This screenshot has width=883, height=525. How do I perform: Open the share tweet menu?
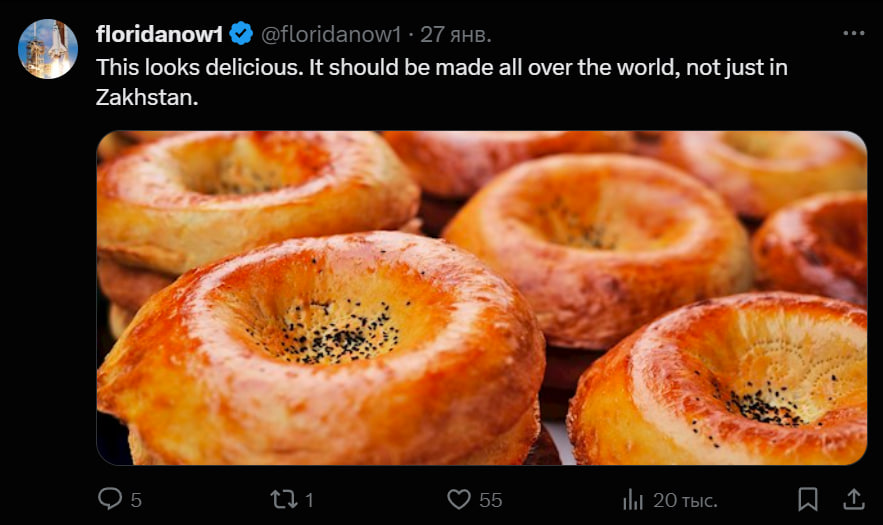[x=853, y=497]
